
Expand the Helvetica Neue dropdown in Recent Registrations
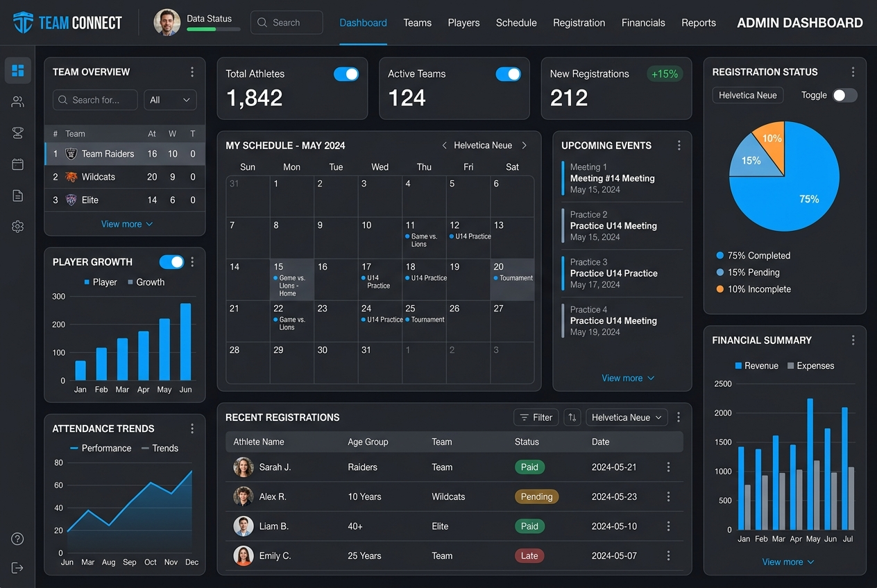tap(627, 417)
